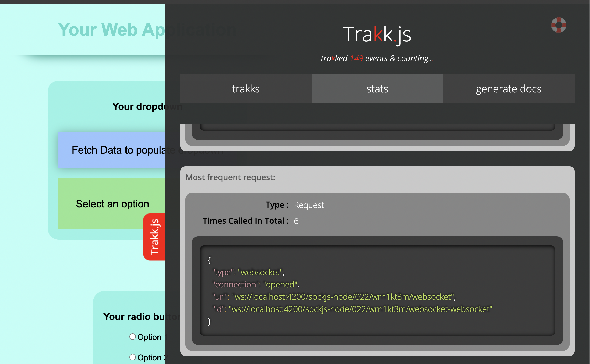Open the generate docs tab
The image size is (590, 364).
pos(509,89)
